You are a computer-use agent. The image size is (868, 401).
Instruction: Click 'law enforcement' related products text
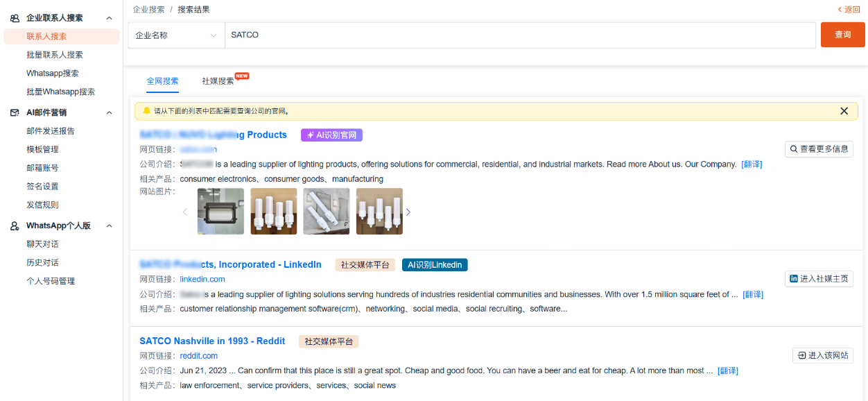pos(209,386)
